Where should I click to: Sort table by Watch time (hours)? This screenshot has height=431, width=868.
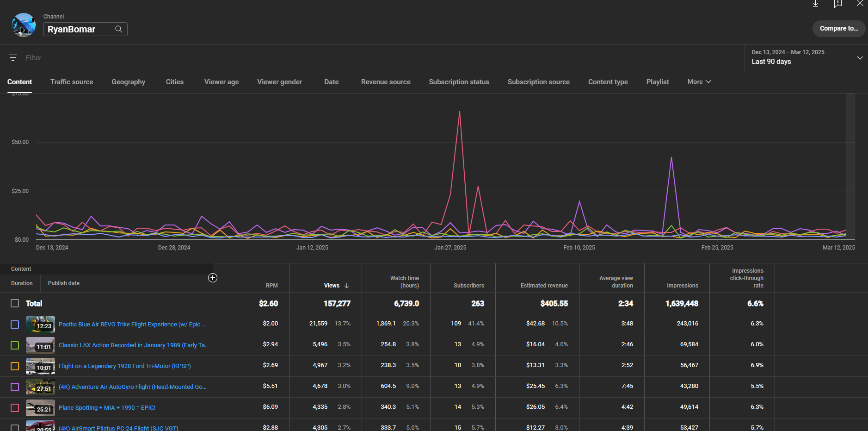point(405,282)
